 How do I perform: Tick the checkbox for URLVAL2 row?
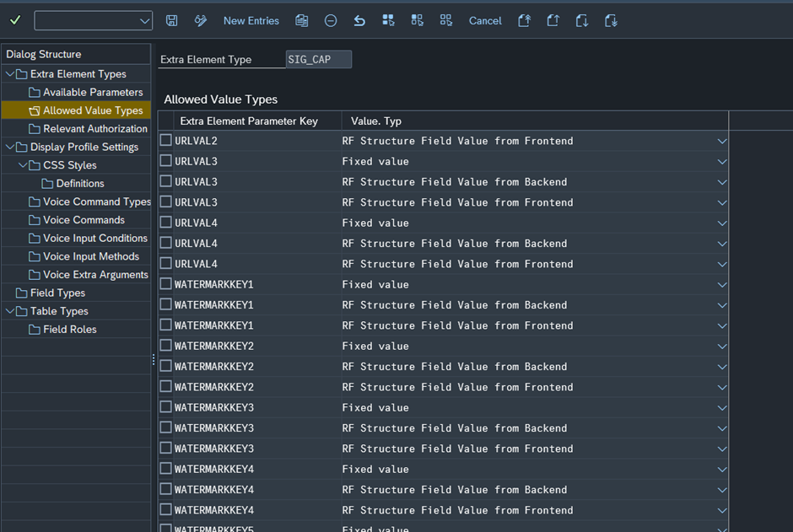coord(166,140)
